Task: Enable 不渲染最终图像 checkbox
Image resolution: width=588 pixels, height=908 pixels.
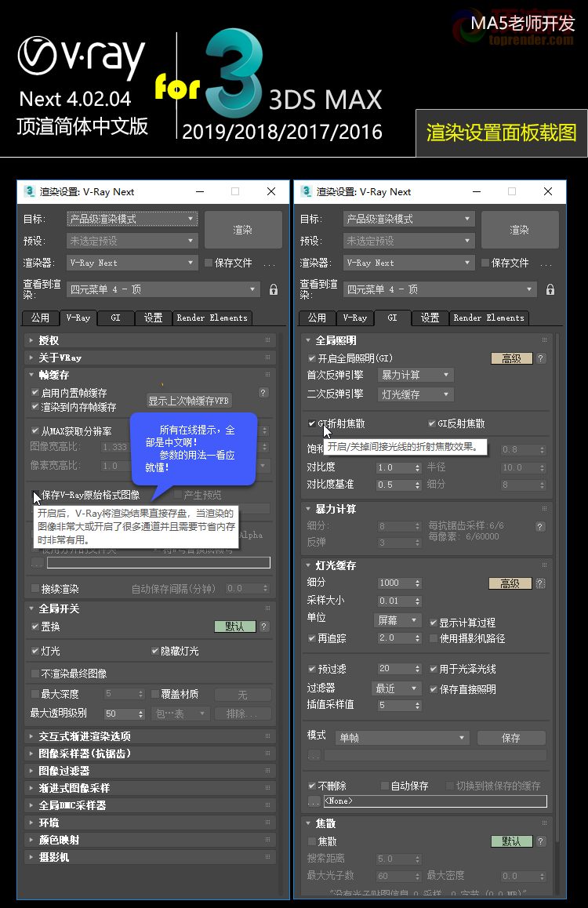Action: pyautogui.click(x=35, y=674)
